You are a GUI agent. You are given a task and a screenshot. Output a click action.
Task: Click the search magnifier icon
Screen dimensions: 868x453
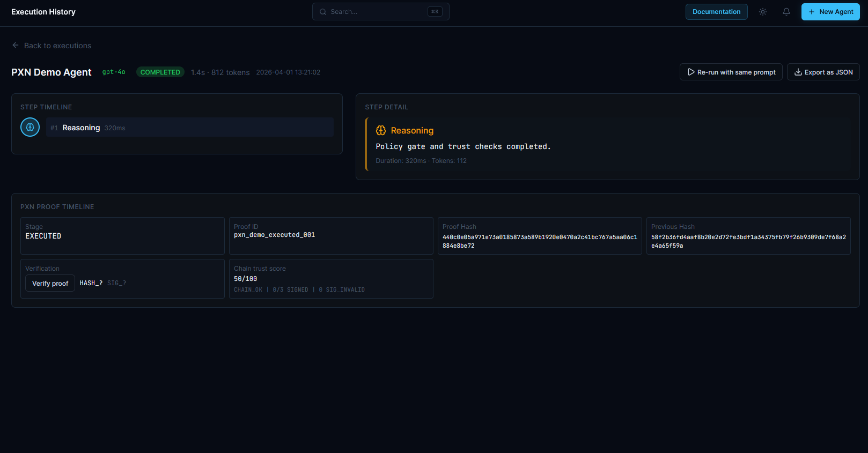pyautogui.click(x=323, y=12)
